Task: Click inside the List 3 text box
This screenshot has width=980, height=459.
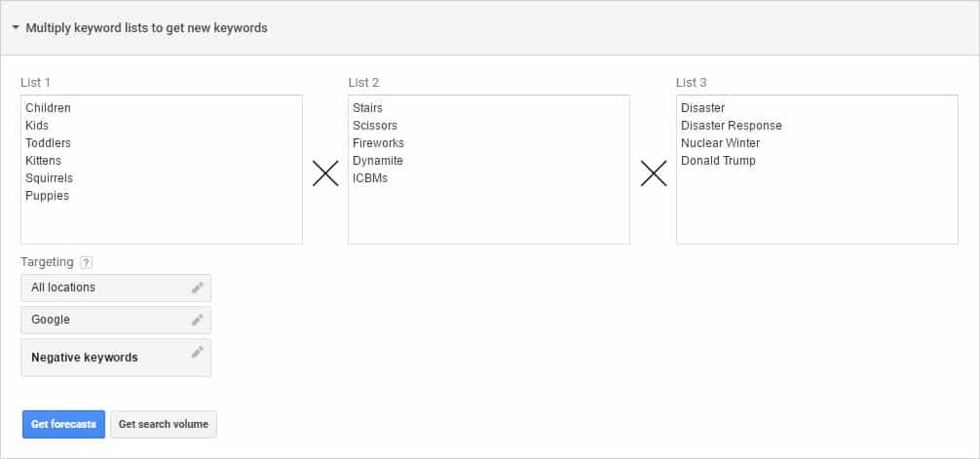Action: (x=817, y=170)
